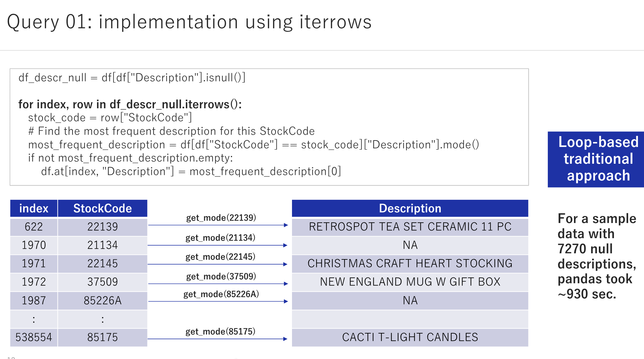Viewport: 644px width, 359px height.
Task: Click the '~930 sec.' performance note
Action: point(587,294)
